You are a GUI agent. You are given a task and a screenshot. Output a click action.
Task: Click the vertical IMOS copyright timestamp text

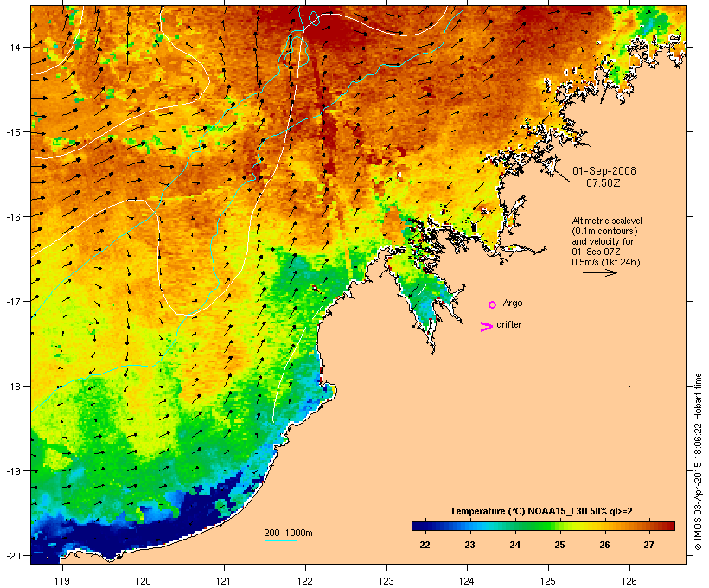pos(698,463)
